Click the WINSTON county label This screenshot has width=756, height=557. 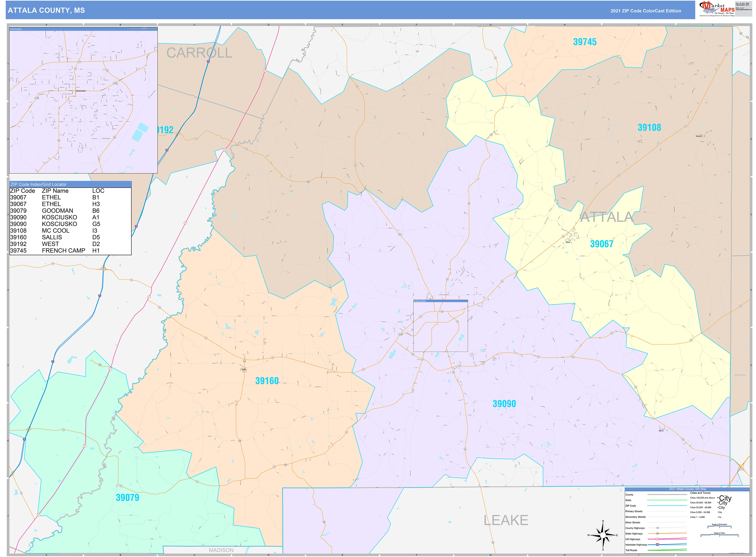pos(740,375)
